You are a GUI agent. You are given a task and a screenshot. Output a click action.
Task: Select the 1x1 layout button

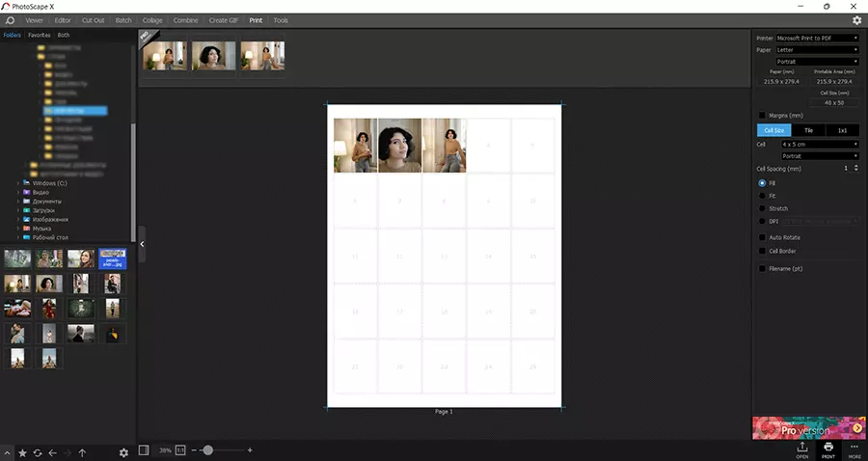843,130
